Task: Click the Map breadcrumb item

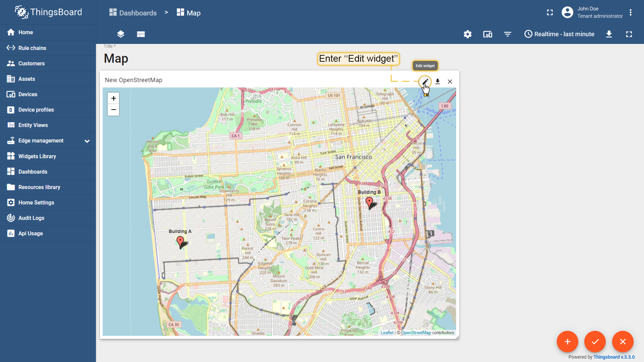Action: click(x=189, y=13)
